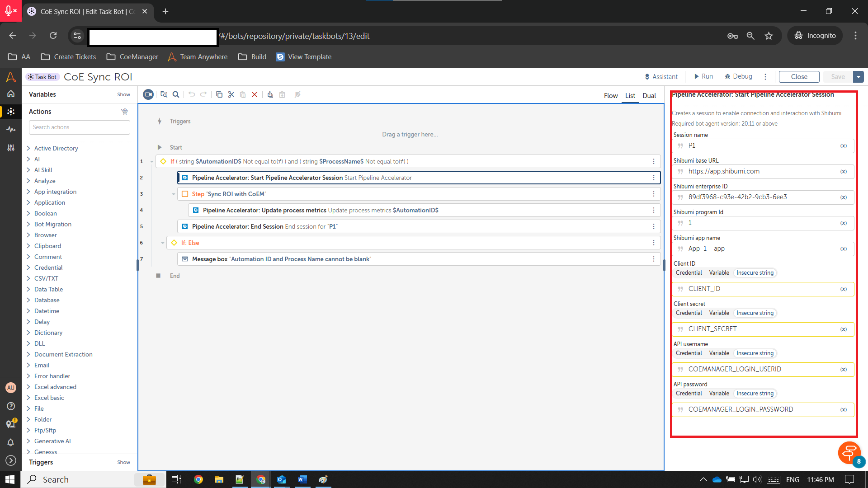Switch to the Flow view tab
The image size is (868, 488).
click(x=610, y=96)
